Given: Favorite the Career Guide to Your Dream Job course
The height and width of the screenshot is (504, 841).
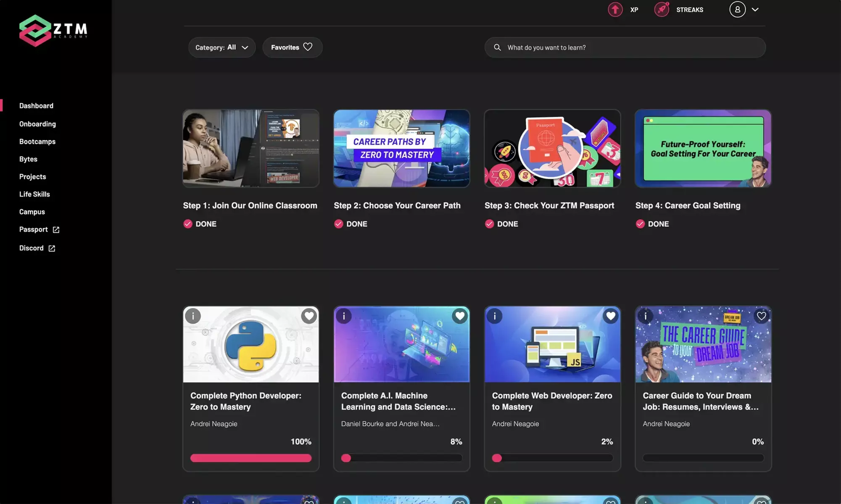Looking at the screenshot, I should coord(762,316).
